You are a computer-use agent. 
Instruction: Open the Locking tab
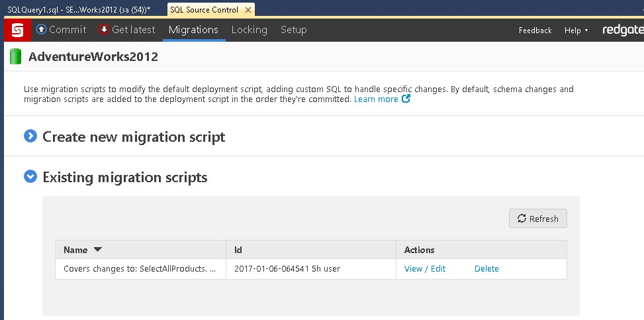(249, 30)
